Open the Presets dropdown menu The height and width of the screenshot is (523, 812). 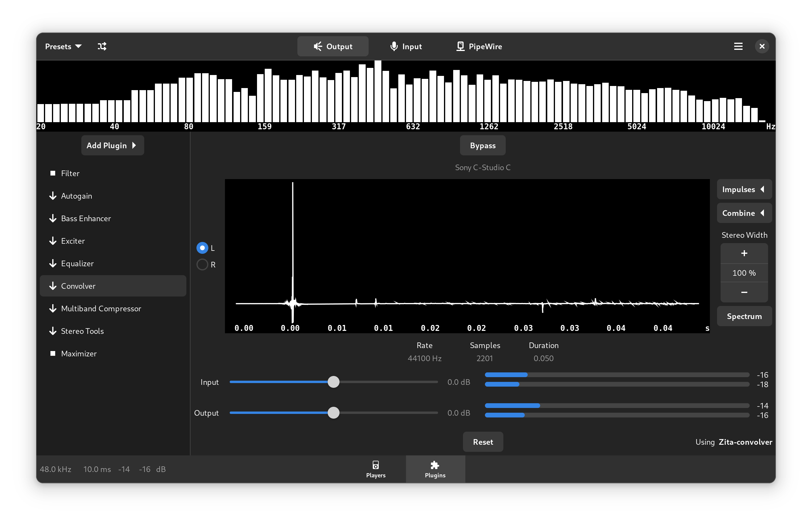[63, 46]
